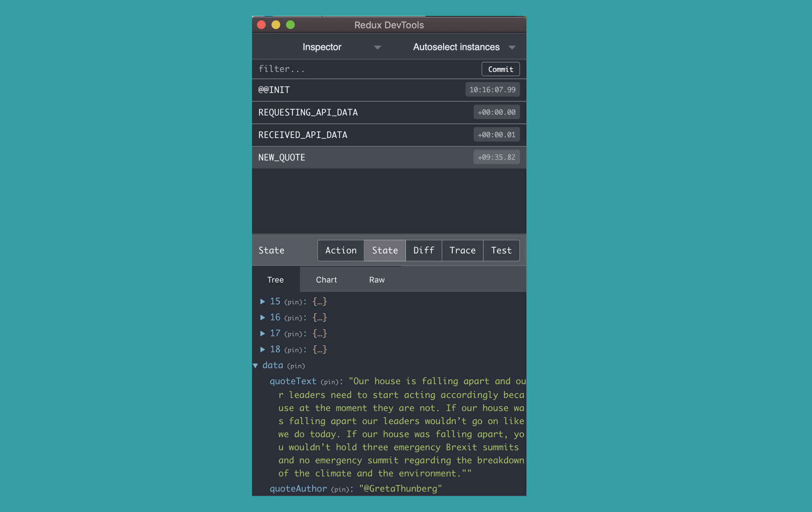The width and height of the screenshot is (812, 512).
Task: Collapse the data tree node
Action: [255, 366]
